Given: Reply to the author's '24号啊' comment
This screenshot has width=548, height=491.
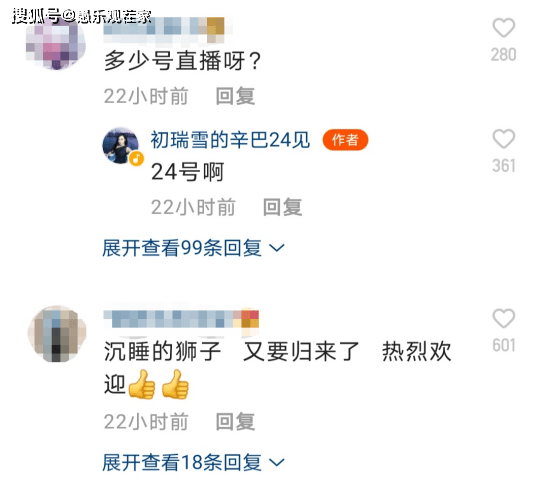Looking at the screenshot, I should [282, 207].
